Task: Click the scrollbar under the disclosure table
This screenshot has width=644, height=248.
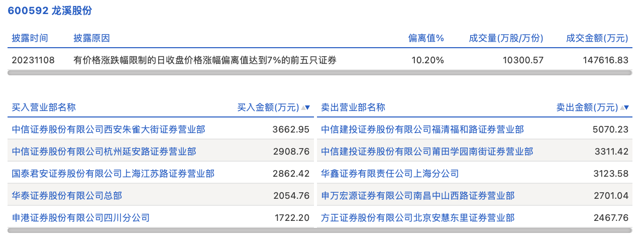Action: tap(320, 73)
